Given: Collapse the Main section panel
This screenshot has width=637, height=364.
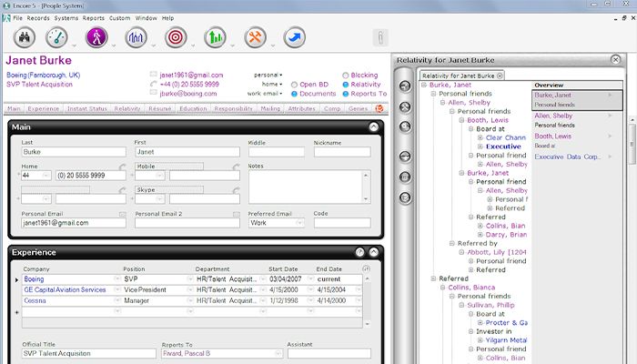Looking at the screenshot, I should coord(374,127).
